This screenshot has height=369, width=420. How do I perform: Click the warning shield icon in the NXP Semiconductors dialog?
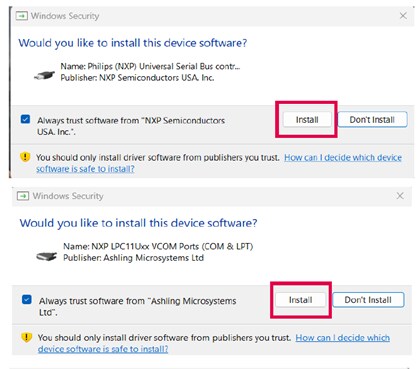click(25, 157)
